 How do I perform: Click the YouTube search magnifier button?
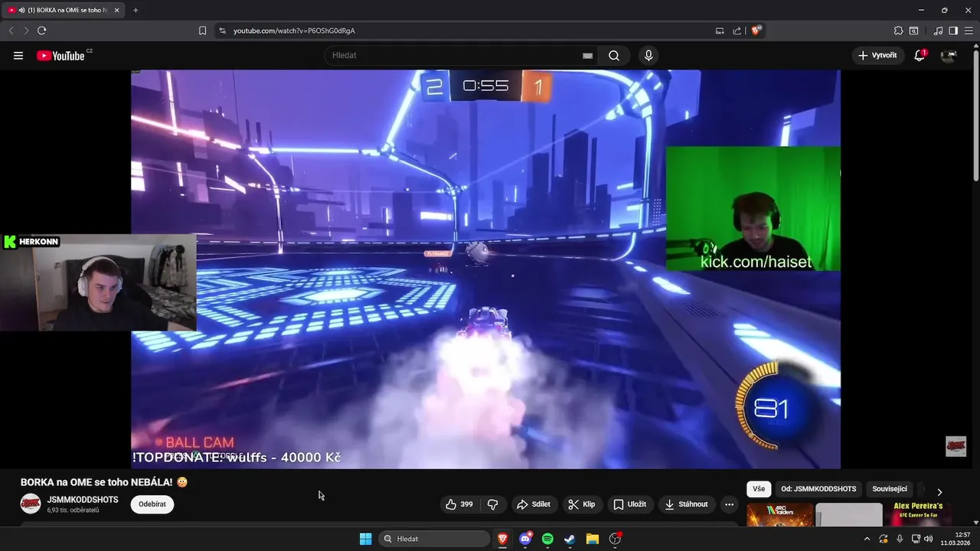[614, 55]
